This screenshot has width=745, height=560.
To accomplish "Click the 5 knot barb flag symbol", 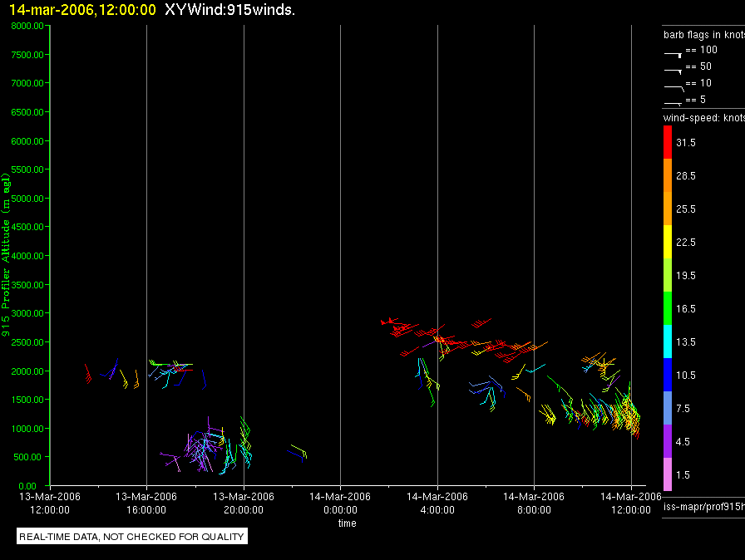I will pos(673,103).
